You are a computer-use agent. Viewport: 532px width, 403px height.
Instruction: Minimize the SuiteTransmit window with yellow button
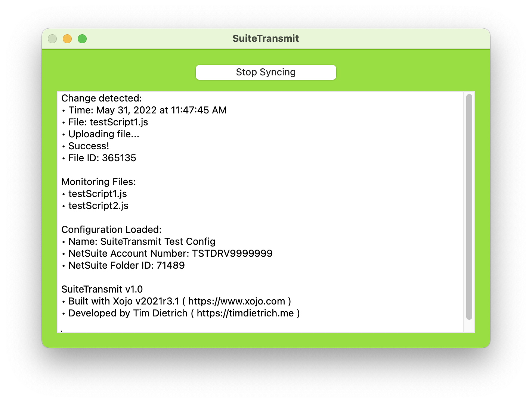click(x=67, y=39)
